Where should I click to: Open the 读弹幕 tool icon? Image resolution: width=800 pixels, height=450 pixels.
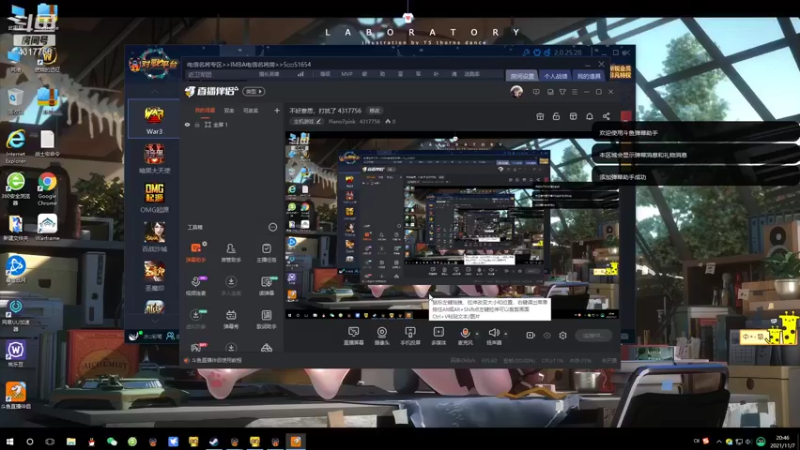tap(266, 286)
